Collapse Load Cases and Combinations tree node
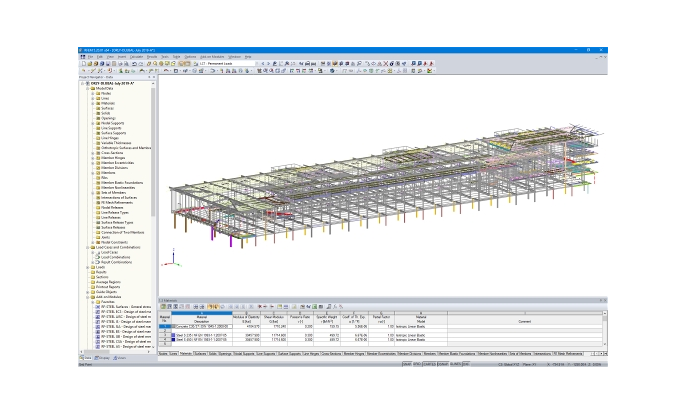 88,247
